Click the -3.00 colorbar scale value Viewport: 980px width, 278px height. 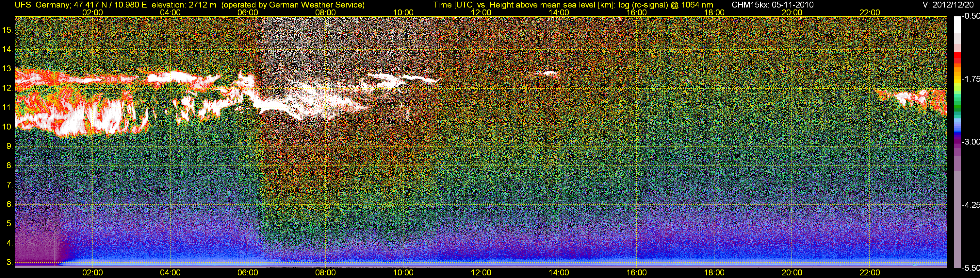click(971, 142)
